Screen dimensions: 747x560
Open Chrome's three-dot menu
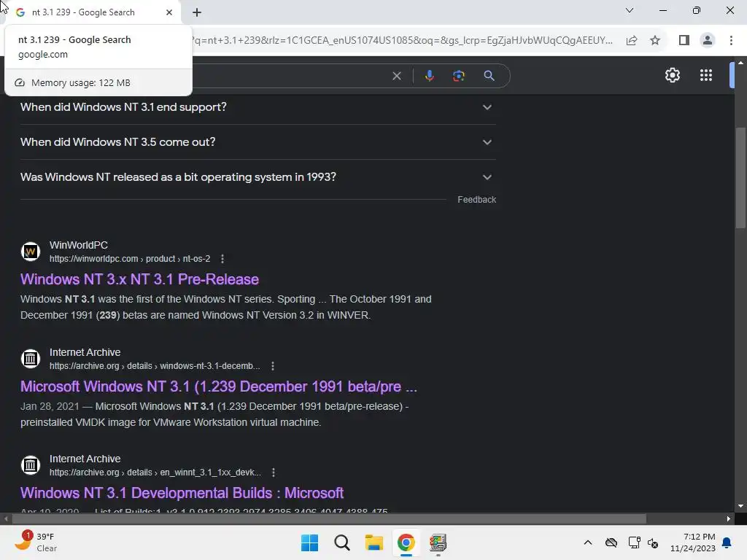tap(731, 41)
